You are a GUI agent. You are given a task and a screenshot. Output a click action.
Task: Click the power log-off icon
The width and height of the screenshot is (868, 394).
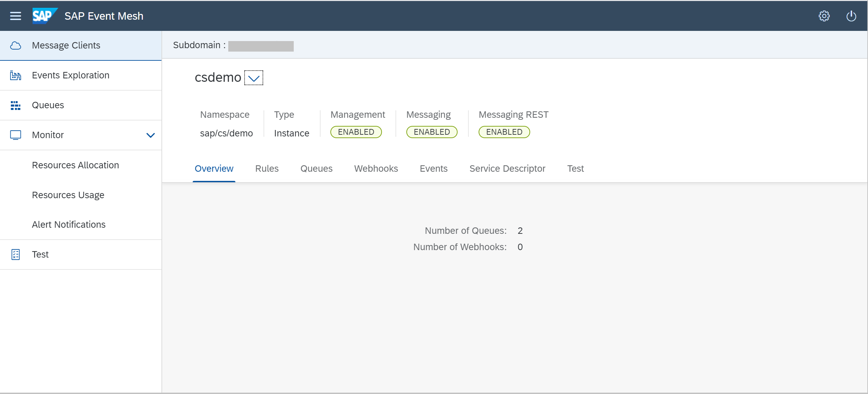tap(851, 16)
